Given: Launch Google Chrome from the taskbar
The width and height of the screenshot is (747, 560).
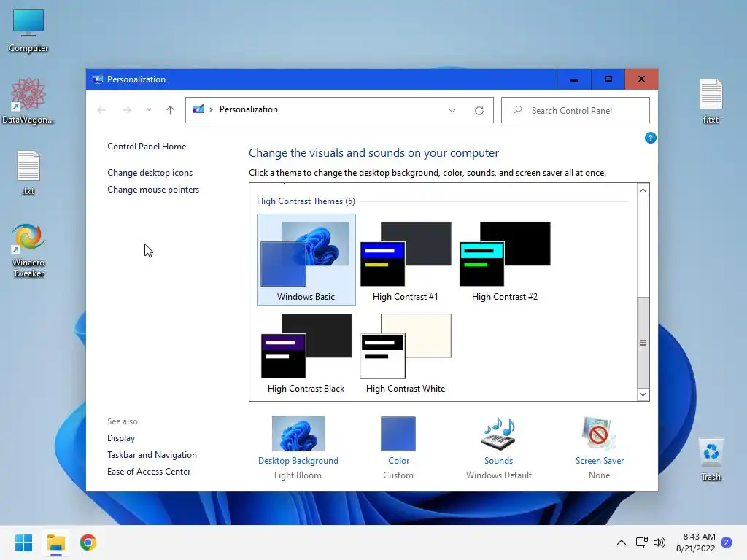Looking at the screenshot, I should 88,542.
